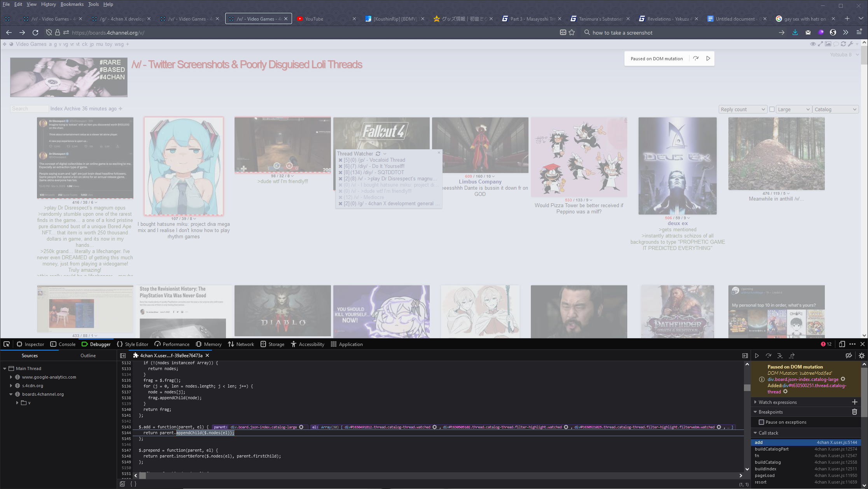Enable the Pause on exceptions checkbox
Screen dimensions: 868x489
click(x=762, y=422)
